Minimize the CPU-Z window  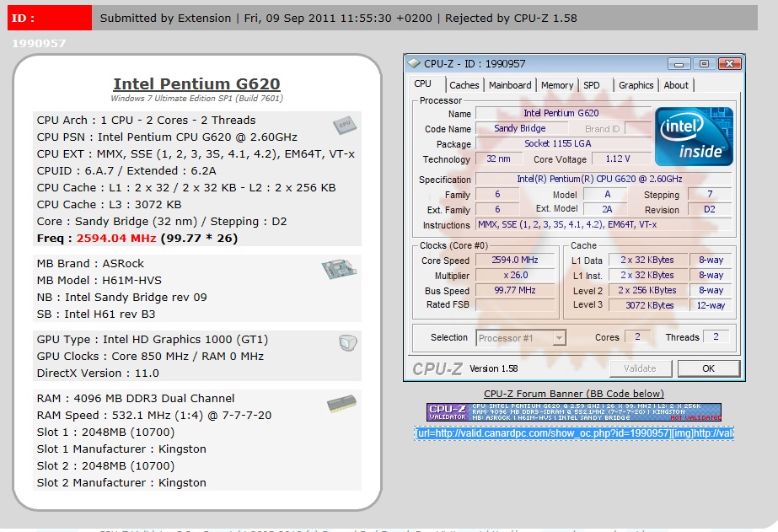point(679,64)
